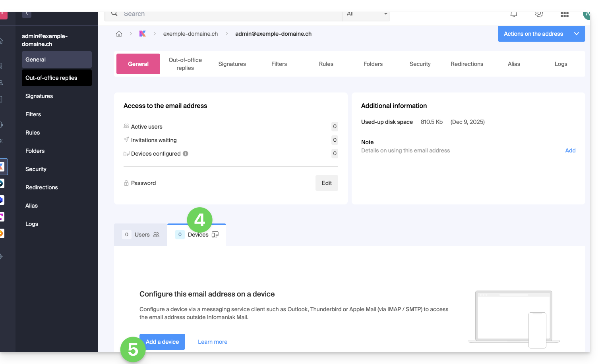
Task: Click the user avatar icon
Action: pyautogui.click(x=587, y=14)
